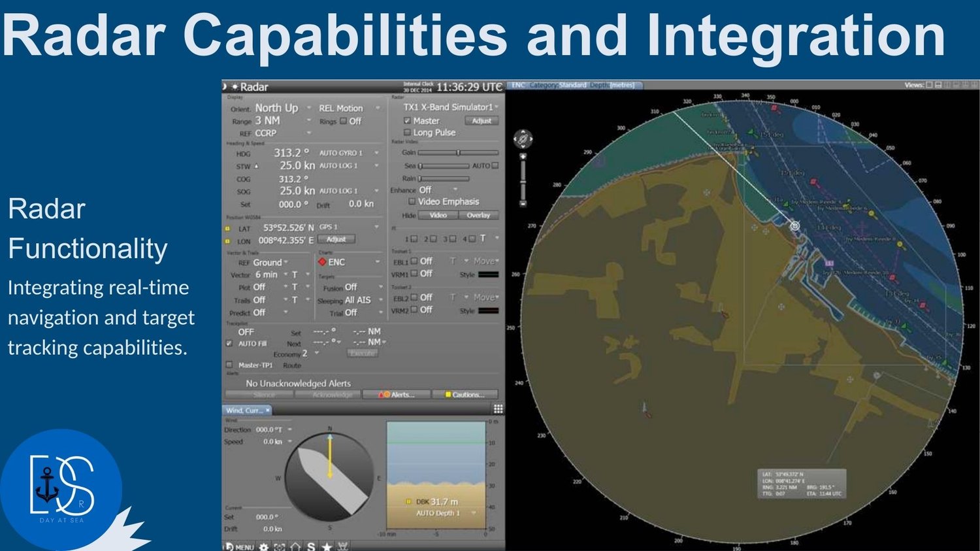
Task: Click Category: Standard in chart header
Action: [558, 85]
